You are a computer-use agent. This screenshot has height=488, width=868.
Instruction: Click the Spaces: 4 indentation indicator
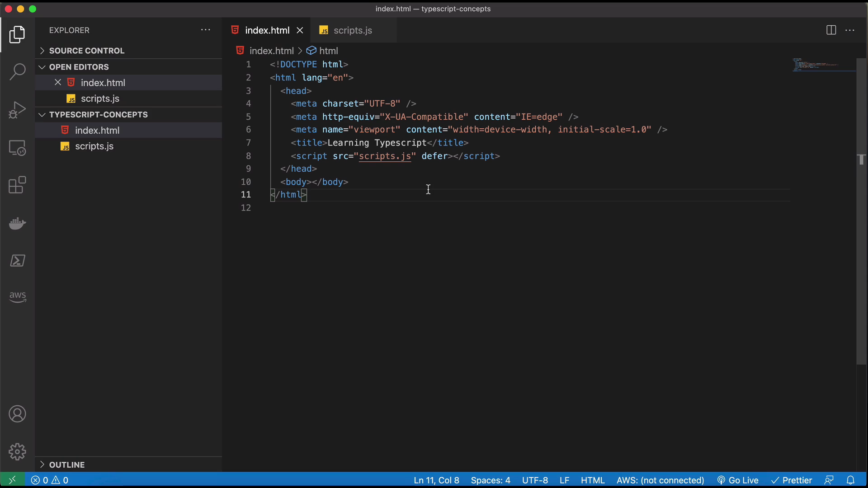click(491, 480)
